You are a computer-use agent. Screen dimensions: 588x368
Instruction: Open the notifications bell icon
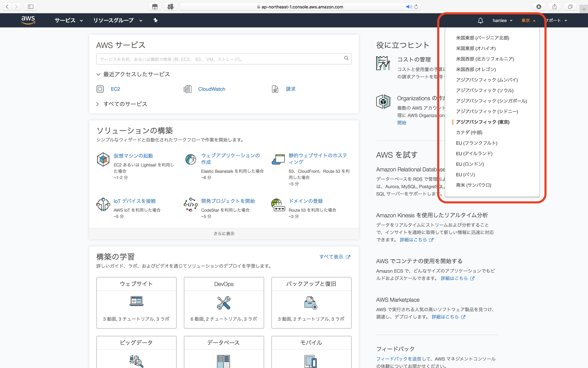click(x=480, y=21)
